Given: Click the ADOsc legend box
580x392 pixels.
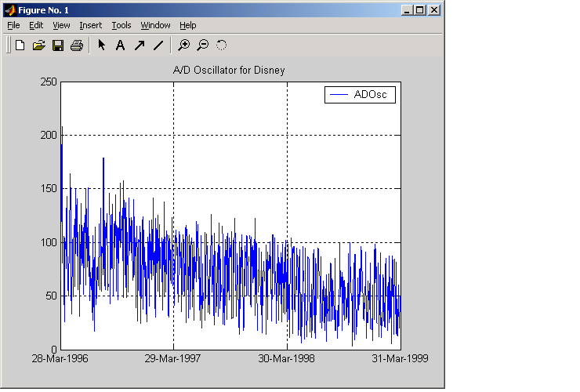Looking at the screenshot, I should (x=360, y=95).
